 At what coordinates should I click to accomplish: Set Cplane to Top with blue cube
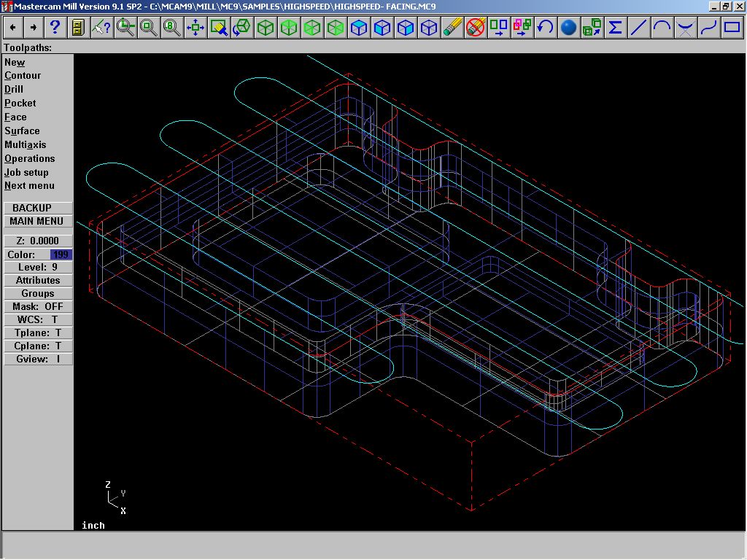[x=359, y=28]
